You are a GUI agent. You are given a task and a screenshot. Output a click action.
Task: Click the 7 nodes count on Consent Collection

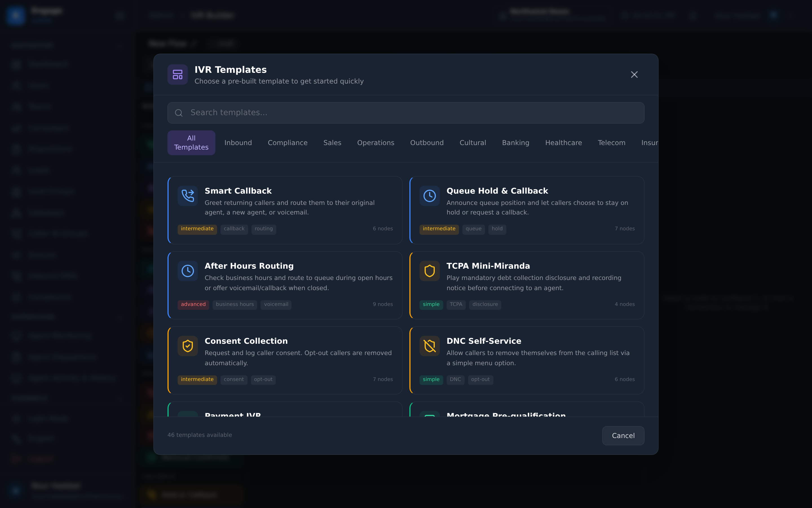point(383,380)
